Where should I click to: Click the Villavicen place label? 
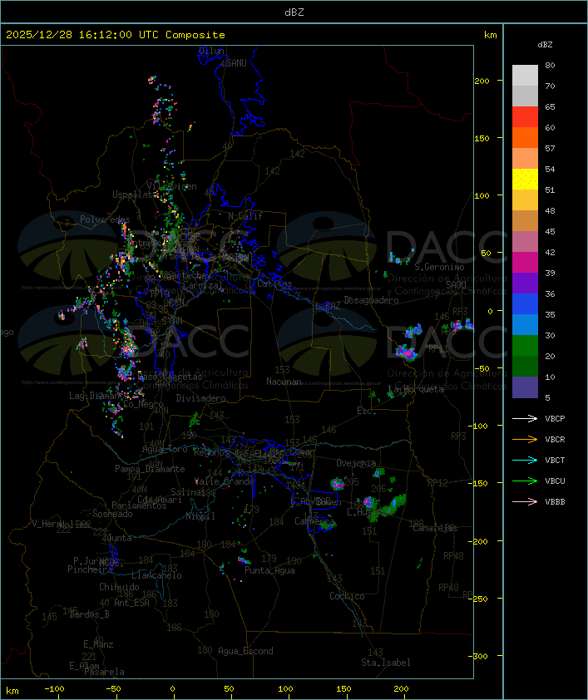pyautogui.click(x=172, y=186)
